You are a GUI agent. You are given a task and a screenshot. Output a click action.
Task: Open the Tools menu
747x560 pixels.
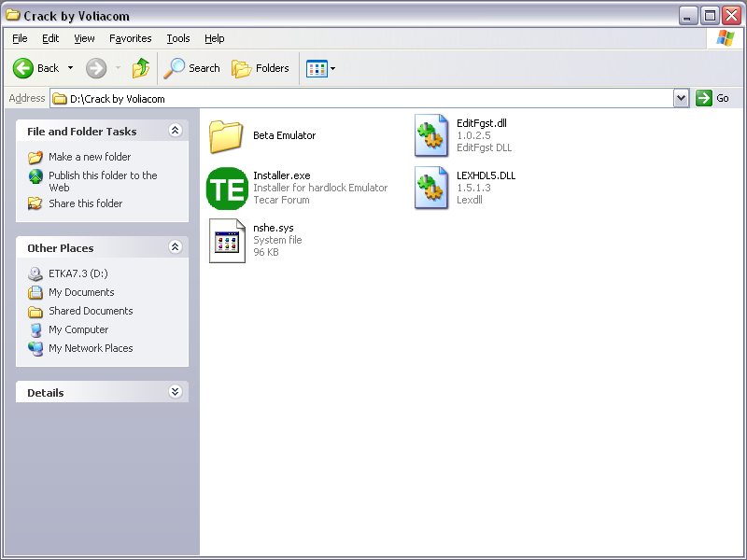(177, 38)
